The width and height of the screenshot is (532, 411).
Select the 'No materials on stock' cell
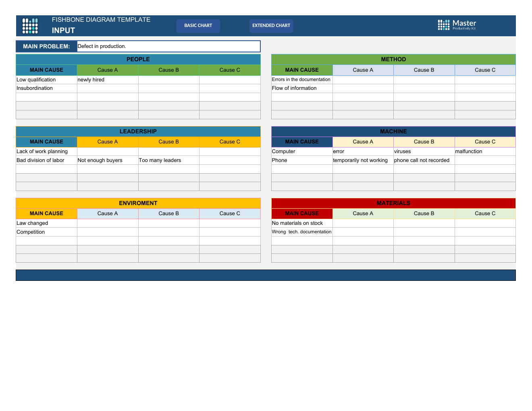click(302, 223)
